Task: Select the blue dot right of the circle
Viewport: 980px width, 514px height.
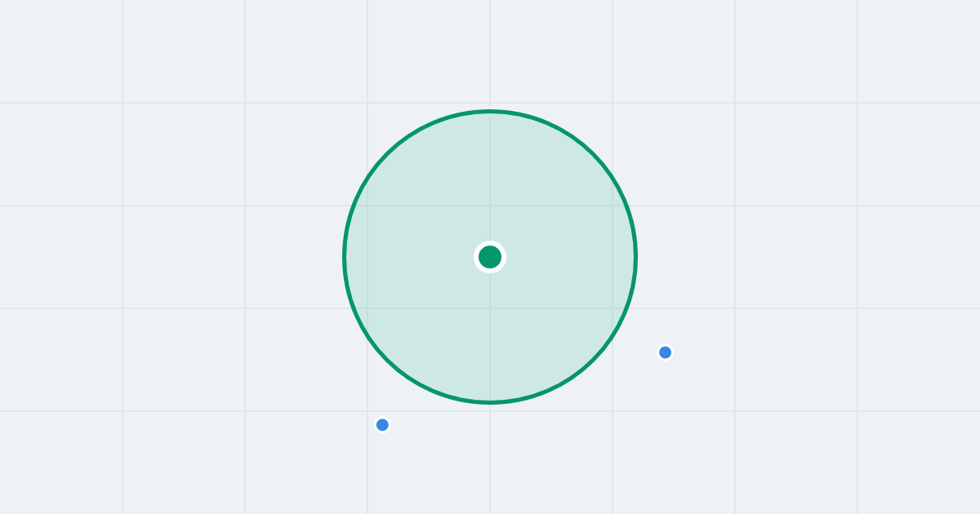Action: 665,352
